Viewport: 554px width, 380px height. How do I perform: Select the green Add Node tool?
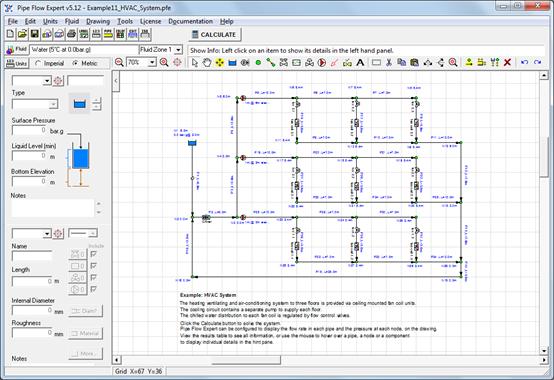(258, 63)
